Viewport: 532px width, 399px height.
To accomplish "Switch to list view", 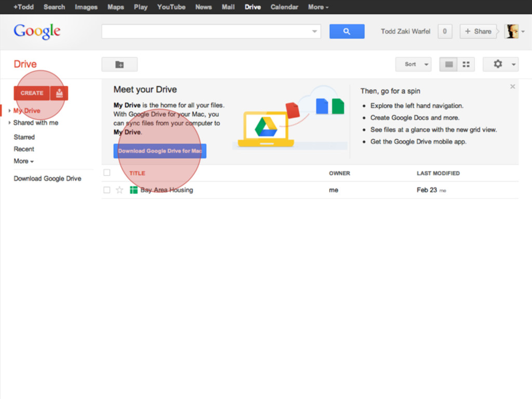I will [x=448, y=64].
